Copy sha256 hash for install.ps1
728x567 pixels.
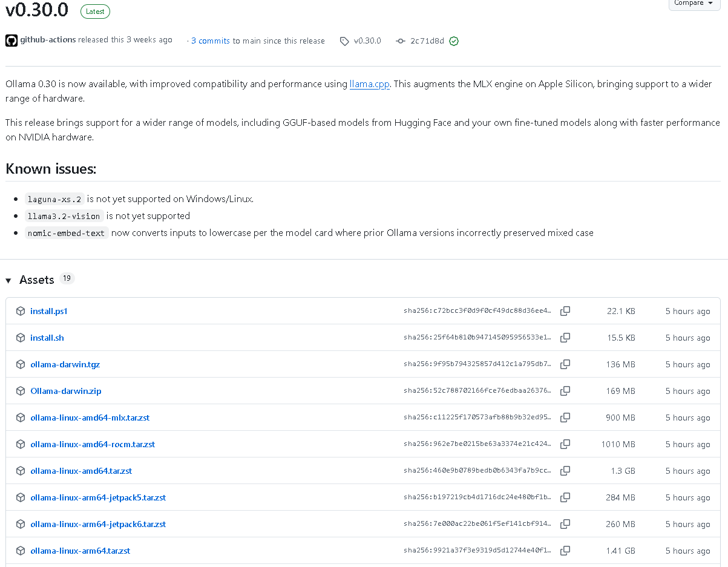pos(565,311)
